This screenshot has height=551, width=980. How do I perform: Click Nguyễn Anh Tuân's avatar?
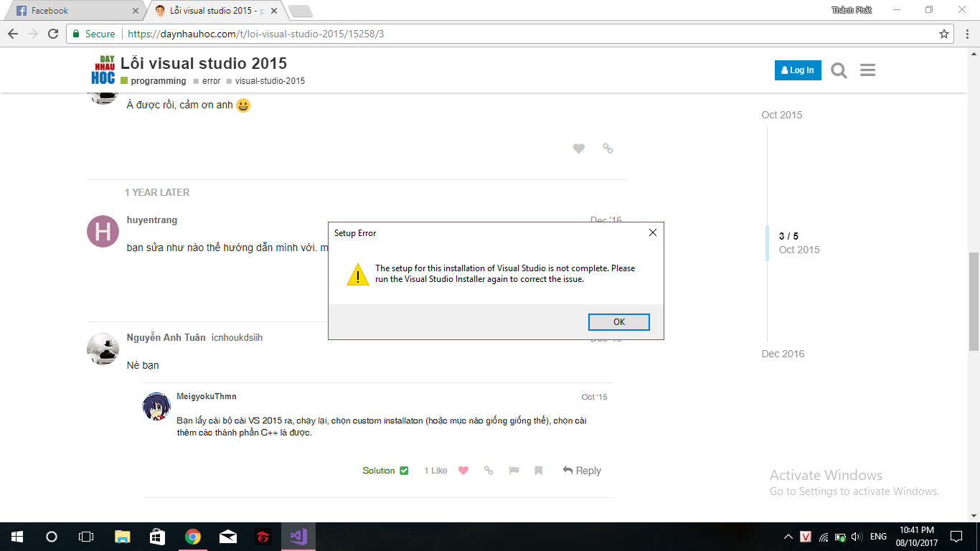pos(103,349)
